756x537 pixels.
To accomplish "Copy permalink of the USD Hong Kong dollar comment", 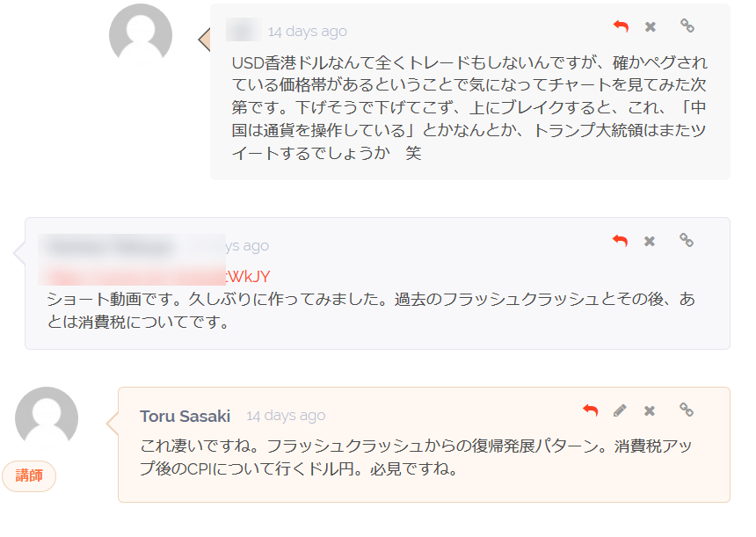I will click(687, 25).
